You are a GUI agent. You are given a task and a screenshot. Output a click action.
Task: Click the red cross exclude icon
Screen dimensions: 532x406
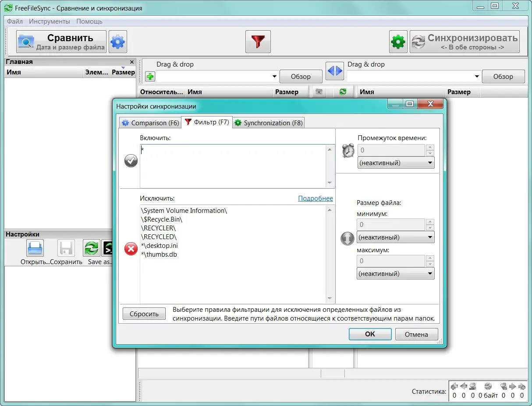pyautogui.click(x=131, y=249)
